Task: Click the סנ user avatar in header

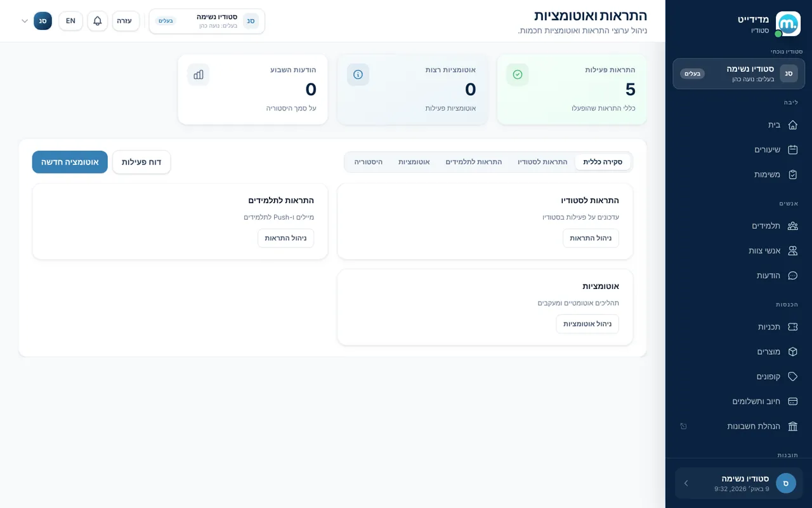Action: [x=43, y=21]
